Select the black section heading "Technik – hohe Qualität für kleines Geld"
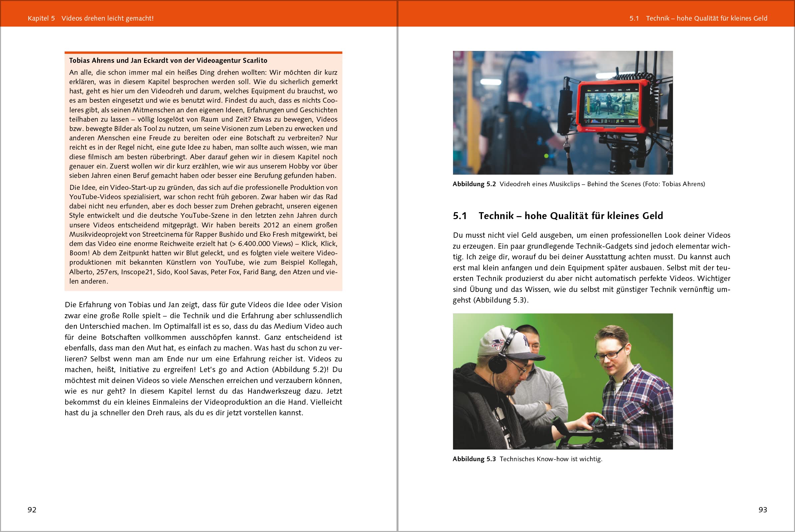The height and width of the screenshot is (532, 795). (570, 216)
